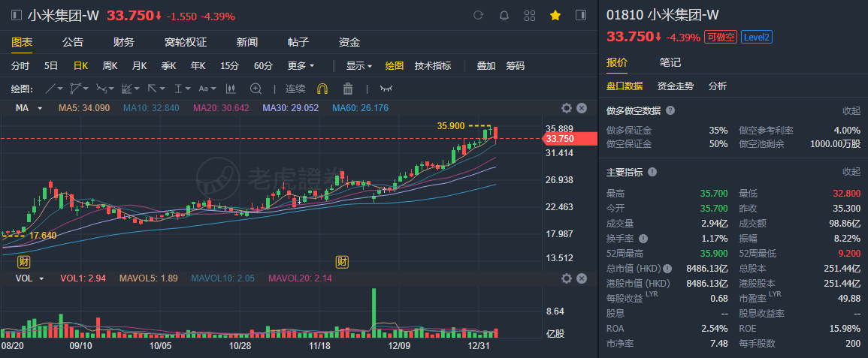Viewport: 868px width, 358px height.
Task: Open the 更多 timeframe dropdown
Action: click(301, 66)
